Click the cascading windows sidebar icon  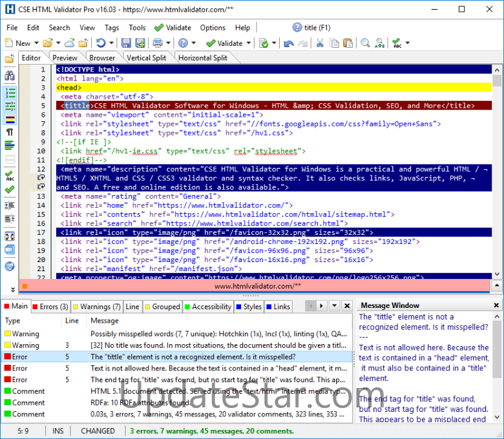click(10, 250)
